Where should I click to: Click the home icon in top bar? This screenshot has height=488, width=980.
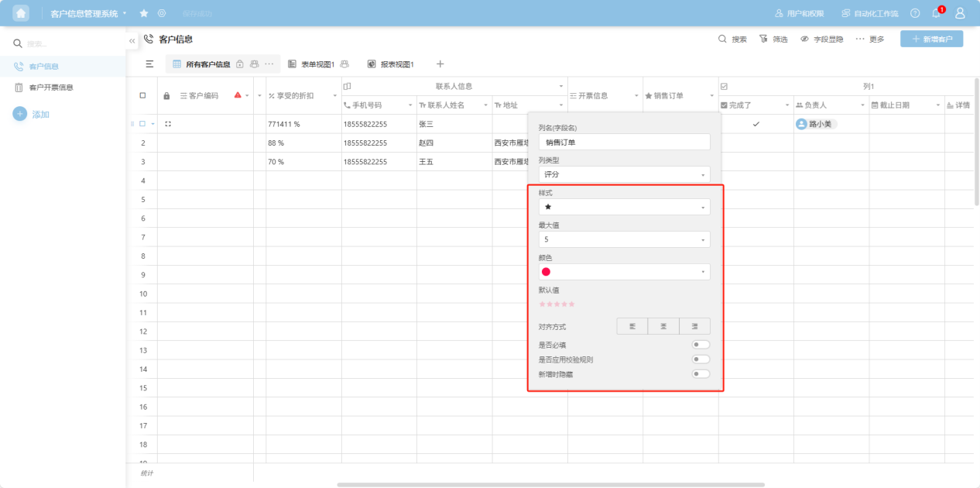pyautogui.click(x=21, y=13)
